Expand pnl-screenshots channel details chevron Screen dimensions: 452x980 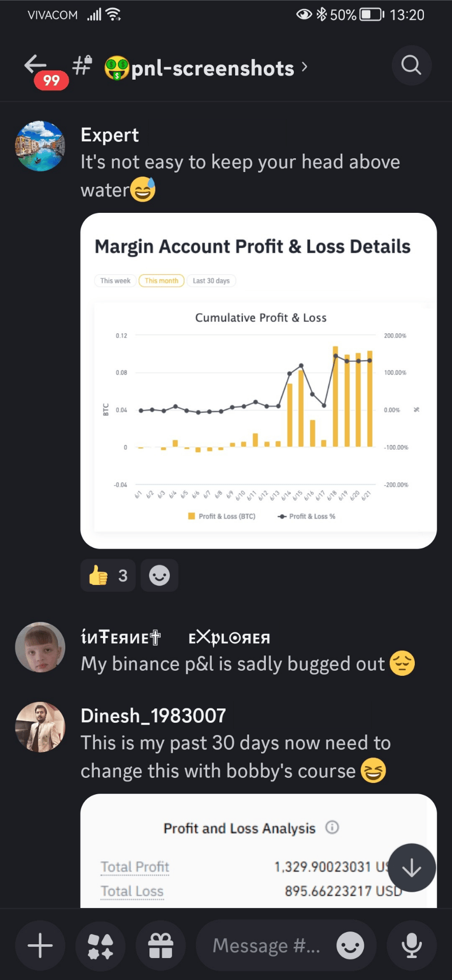tap(305, 67)
